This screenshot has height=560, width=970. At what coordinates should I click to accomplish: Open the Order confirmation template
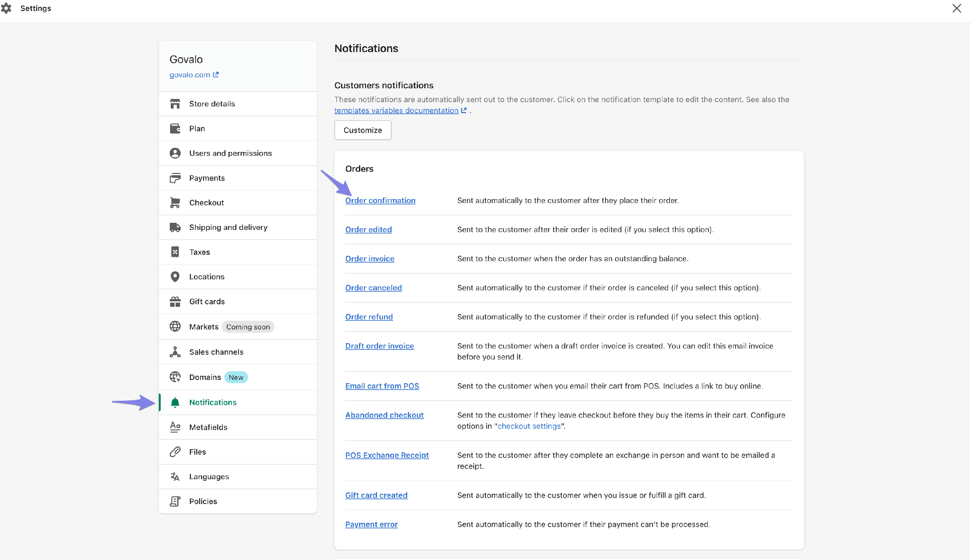(380, 200)
